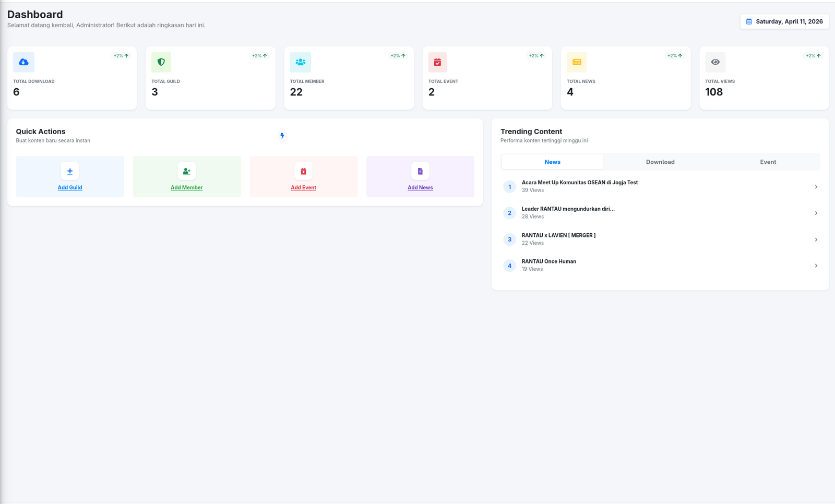Click the Saturday, April 11, 2026 date badge

(784, 21)
